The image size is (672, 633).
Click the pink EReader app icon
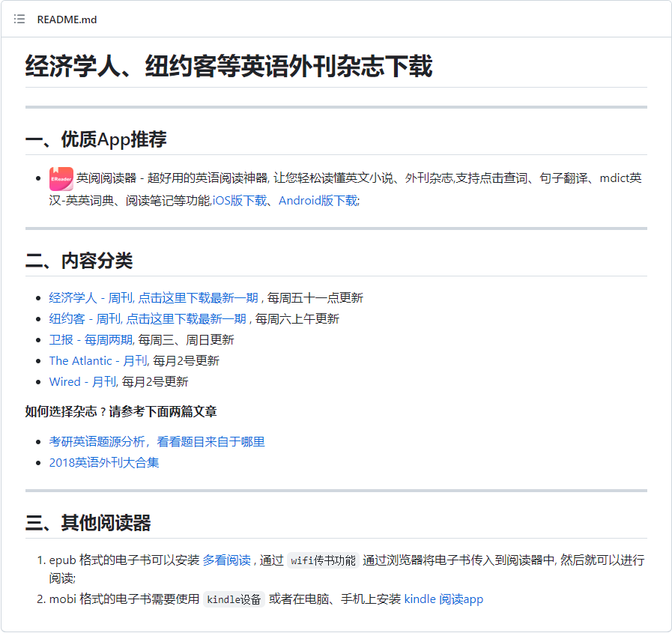(61, 179)
